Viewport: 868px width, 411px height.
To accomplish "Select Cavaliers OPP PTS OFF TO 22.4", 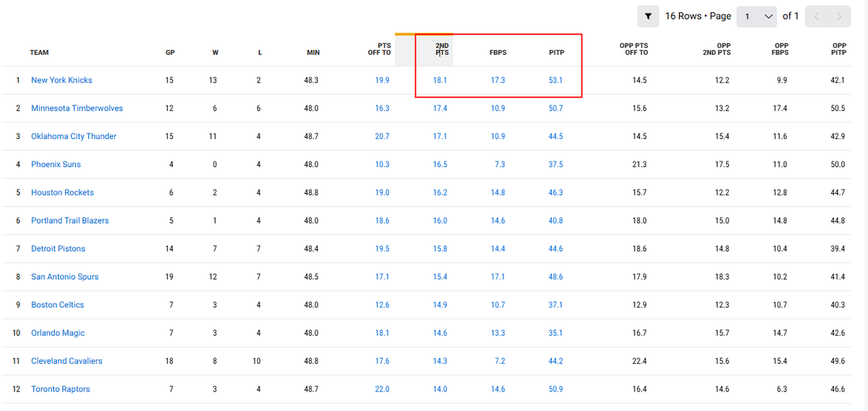I will click(639, 361).
